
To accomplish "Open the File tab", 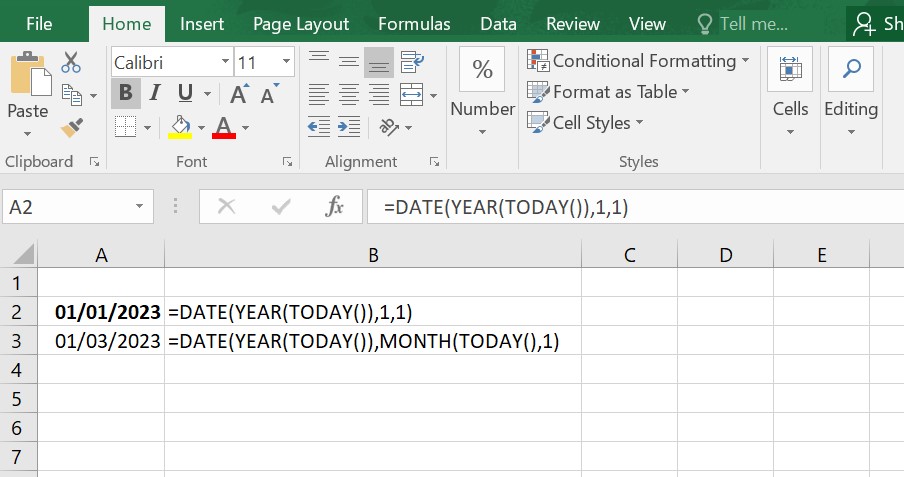I will (39, 24).
